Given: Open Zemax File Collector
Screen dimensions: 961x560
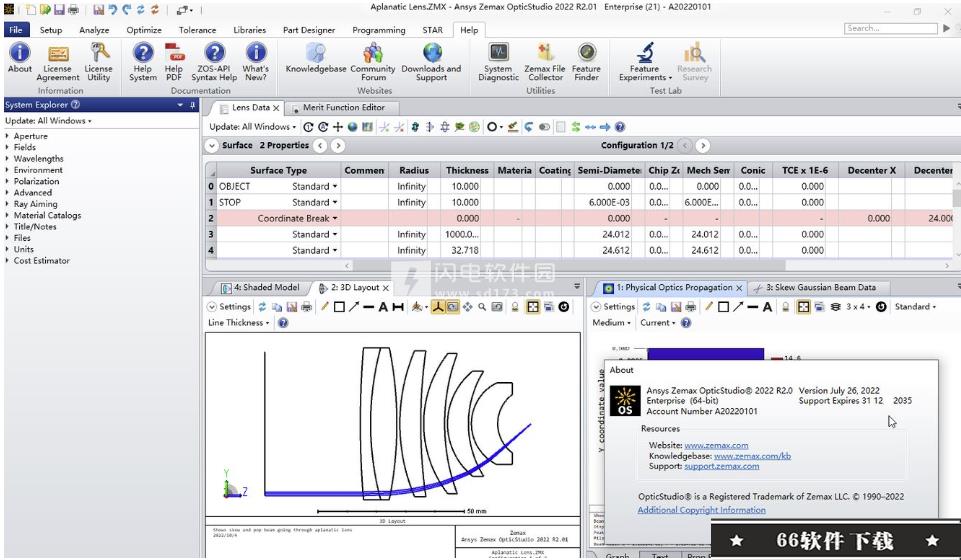Looking at the screenshot, I should (x=545, y=62).
